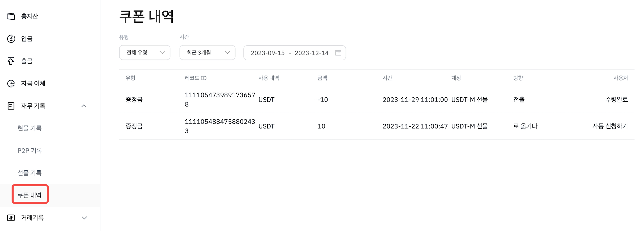Open the calendar icon in date range
Viewport: 644px width, 231px height.
338,53
